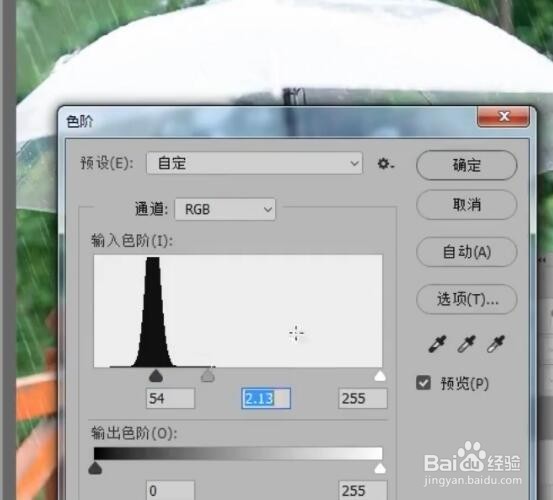Viewport: 553px width, 500px height.
Task: Open the preset options gear menu
Action: click(385, 164)
